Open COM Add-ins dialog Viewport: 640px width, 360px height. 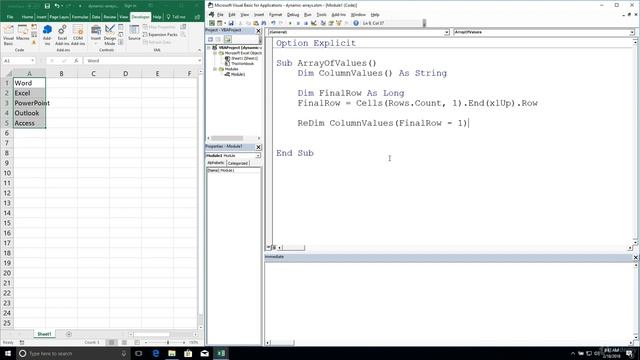pos(78,35)
